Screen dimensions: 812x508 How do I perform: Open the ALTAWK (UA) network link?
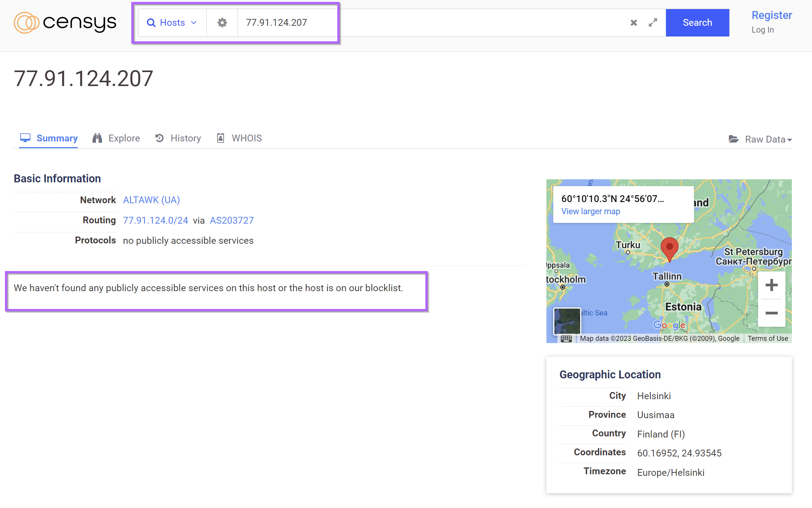click(151, 200)
